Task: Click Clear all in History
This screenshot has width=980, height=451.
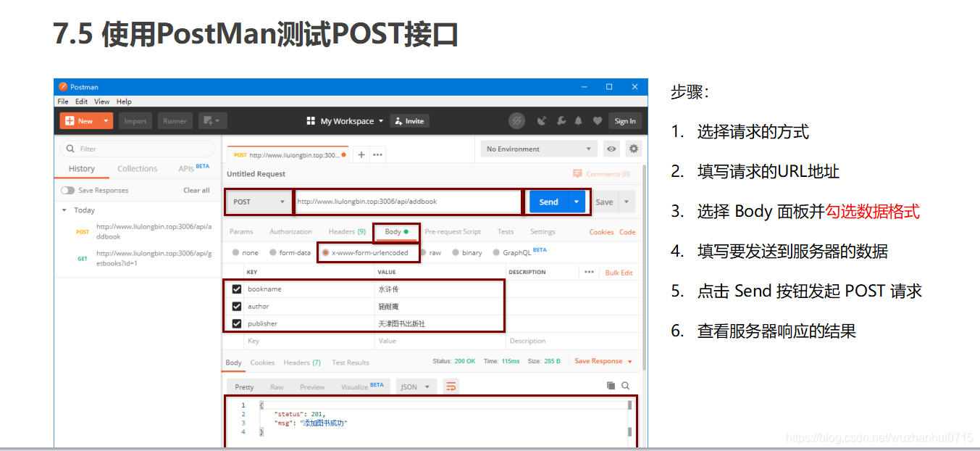Action: click(x=196, y=190)
